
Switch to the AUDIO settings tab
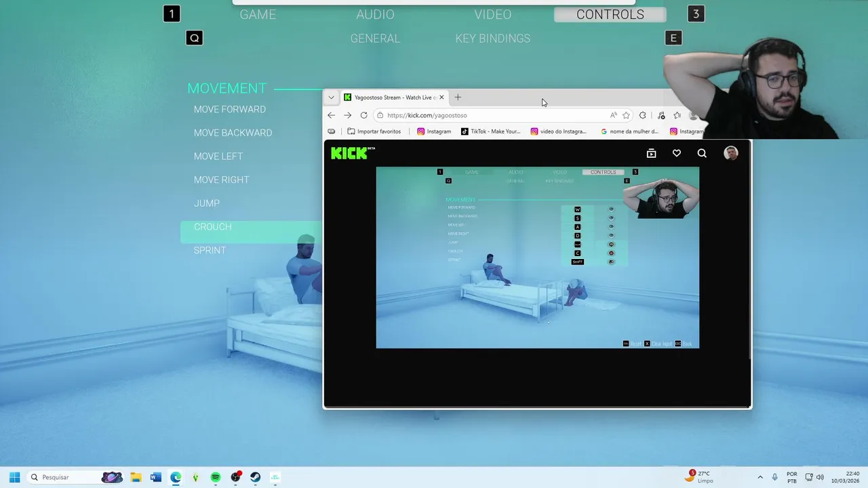[375, 14]
